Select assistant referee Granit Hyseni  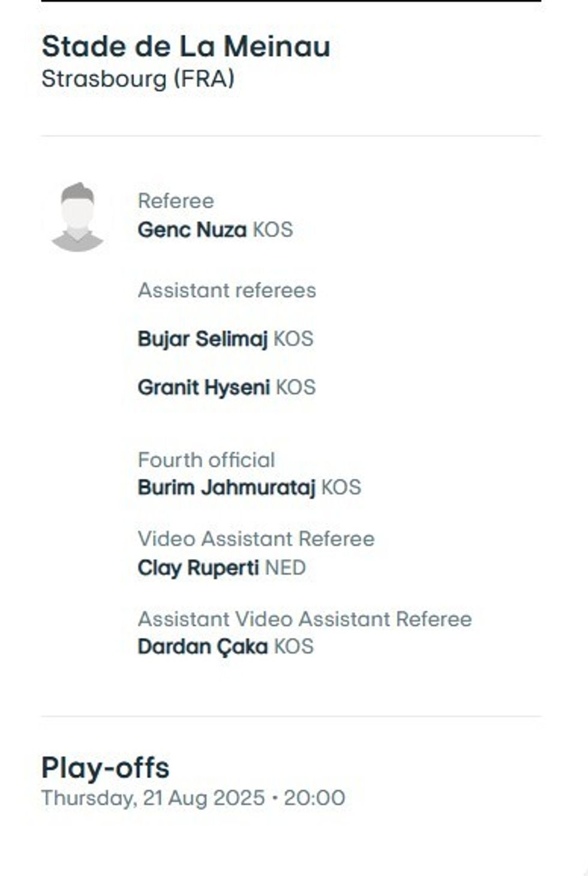click(x=204, y=388)
